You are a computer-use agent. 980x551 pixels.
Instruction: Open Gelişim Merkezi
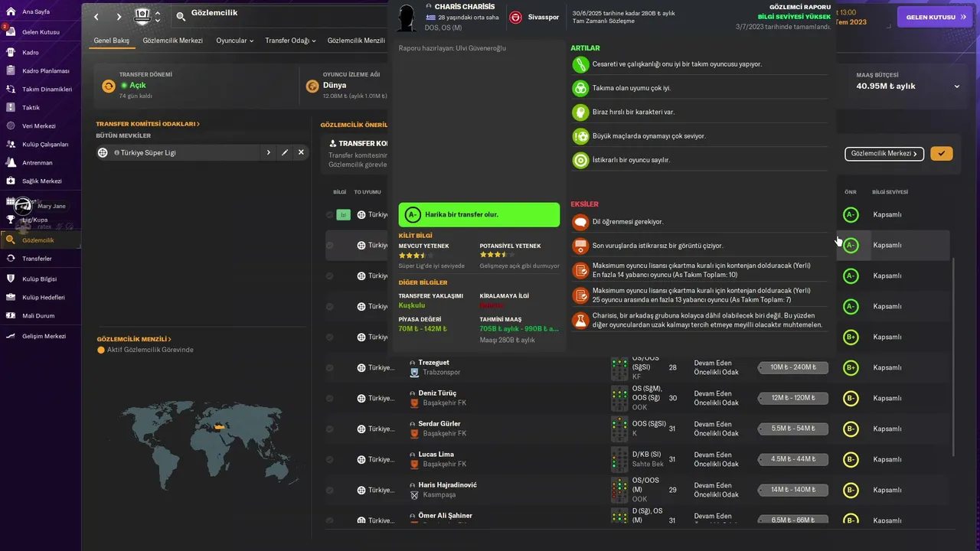point(44,337)
